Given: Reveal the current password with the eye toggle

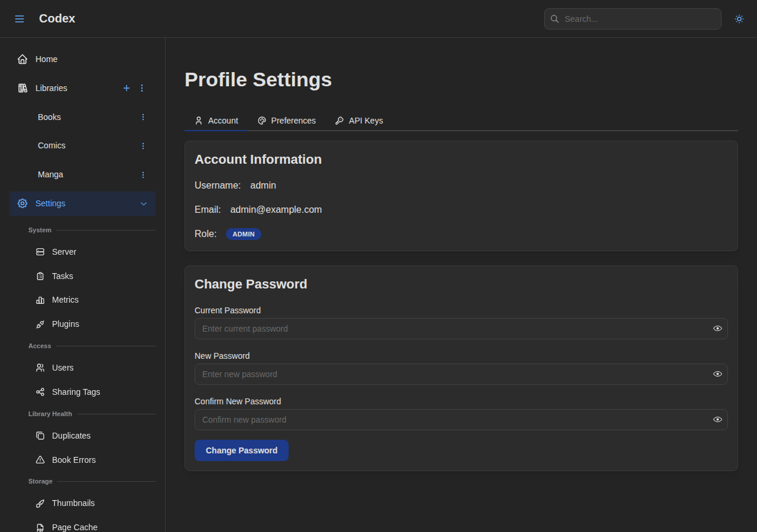Looking at the screenshot, I should point(717,328).
